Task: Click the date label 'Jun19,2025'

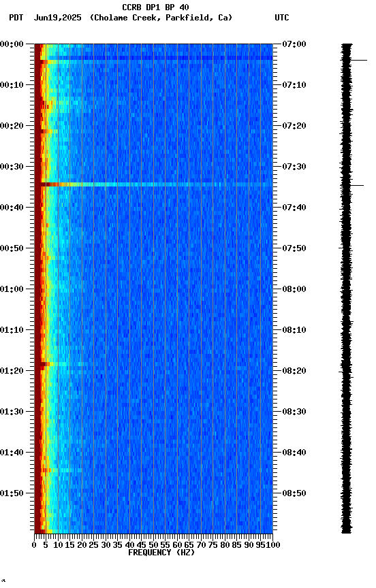Action: 57,18
